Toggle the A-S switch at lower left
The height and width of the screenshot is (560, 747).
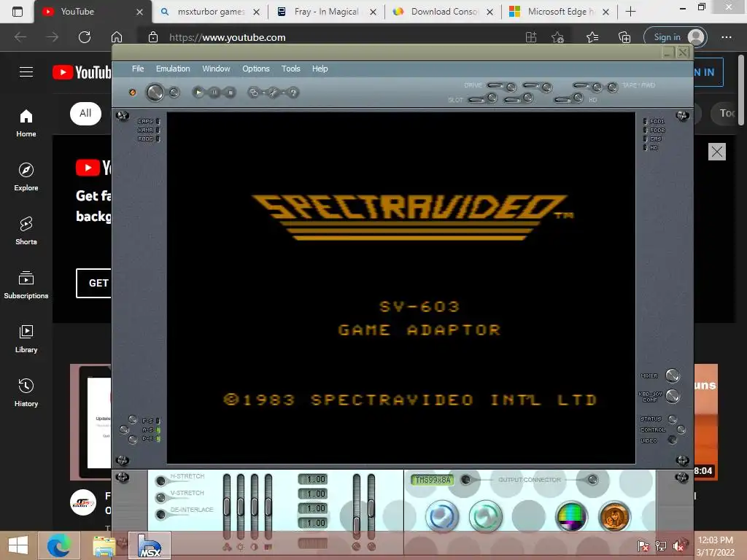124,429
